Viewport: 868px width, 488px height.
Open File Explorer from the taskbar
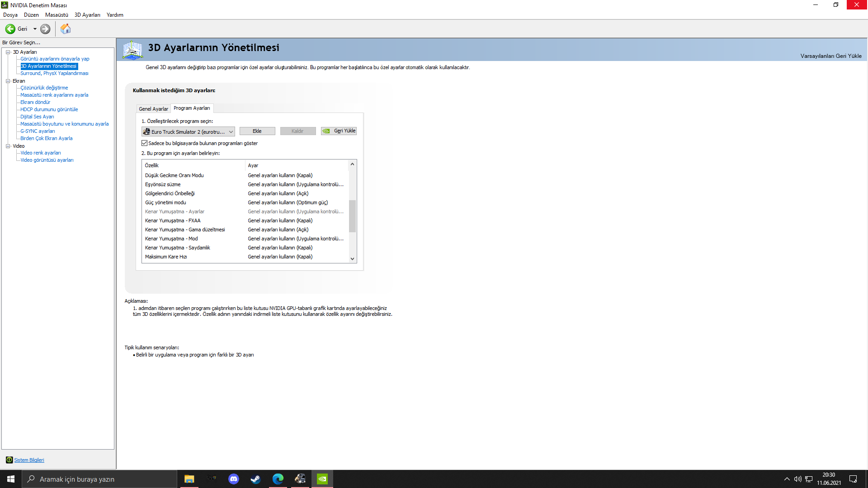(x=189, y=479)
